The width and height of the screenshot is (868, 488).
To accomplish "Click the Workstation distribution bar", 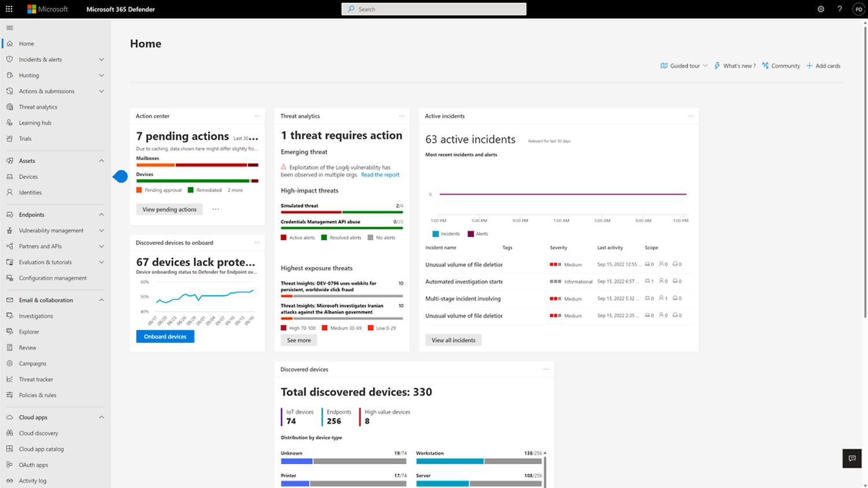I will coord(479,461).
